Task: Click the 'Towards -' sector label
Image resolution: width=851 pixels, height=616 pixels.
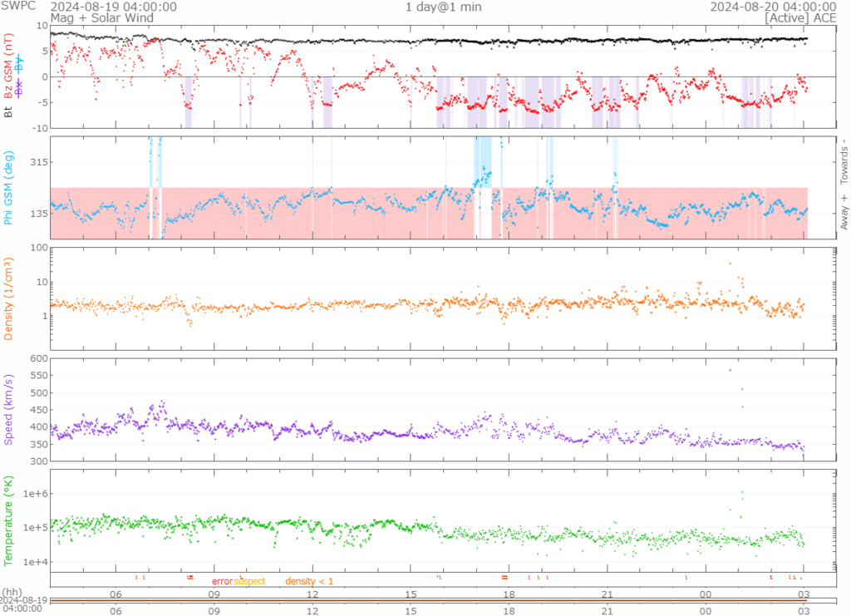Action: click(x=843, y=163)
